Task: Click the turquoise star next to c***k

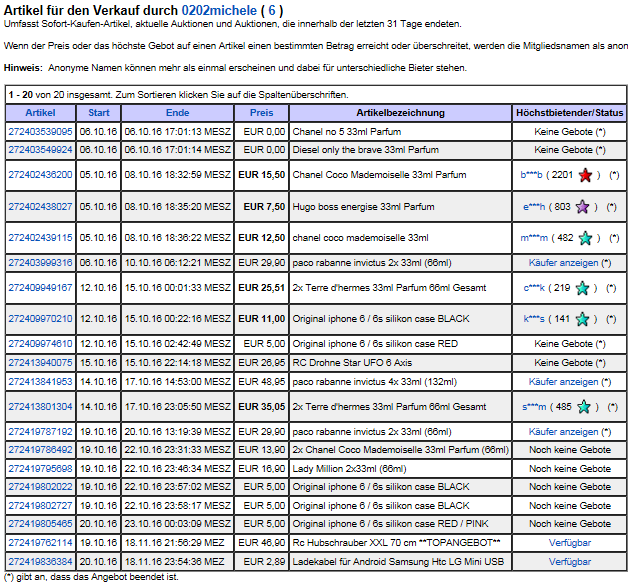Action: tap(582, 288)
